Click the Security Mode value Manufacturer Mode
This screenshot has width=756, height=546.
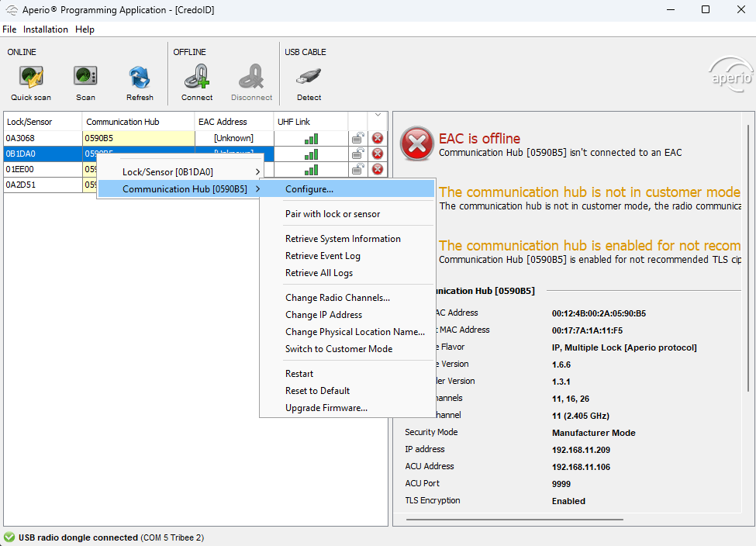tap(593, 433)
